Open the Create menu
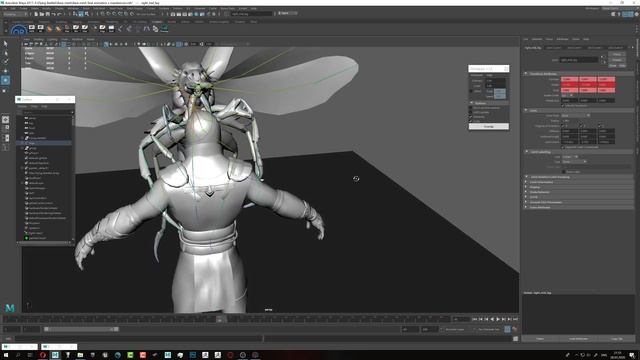 point(24,8)
